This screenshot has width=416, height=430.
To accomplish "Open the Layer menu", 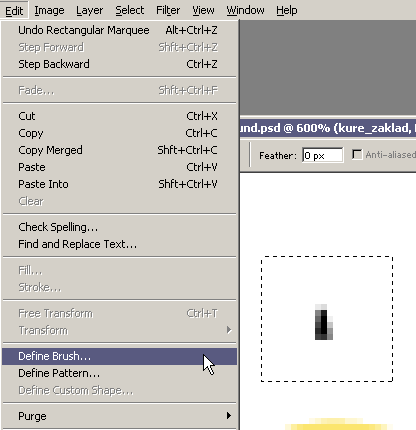I will (x=89, y=11).
